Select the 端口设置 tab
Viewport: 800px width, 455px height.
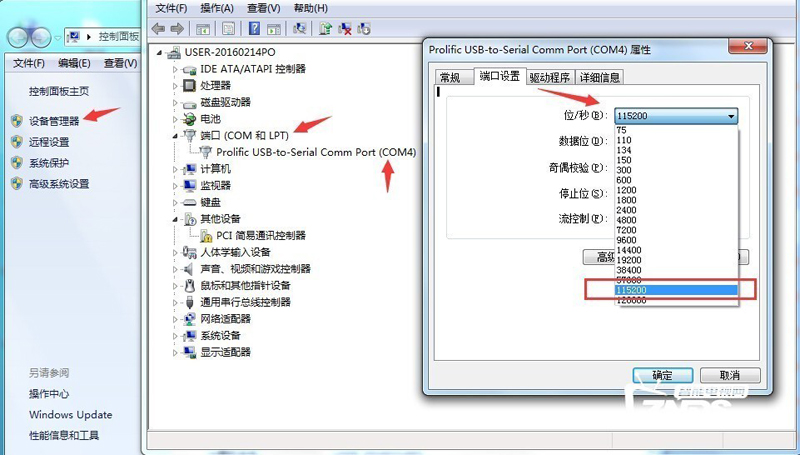(499, 76)
